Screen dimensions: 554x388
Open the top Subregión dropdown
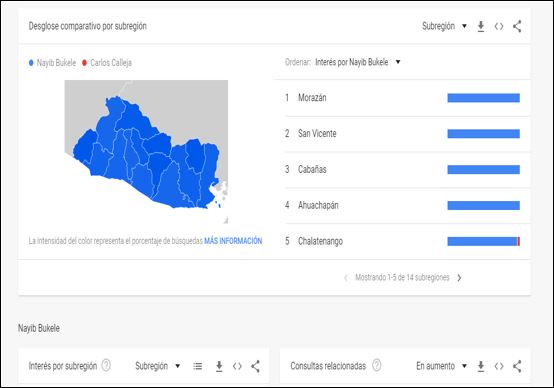pos(444,26)
